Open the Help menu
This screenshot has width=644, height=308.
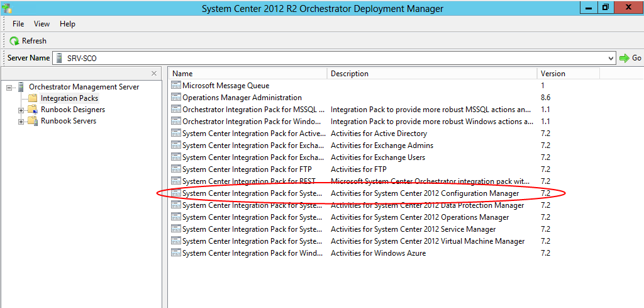(x=67, y=24)
